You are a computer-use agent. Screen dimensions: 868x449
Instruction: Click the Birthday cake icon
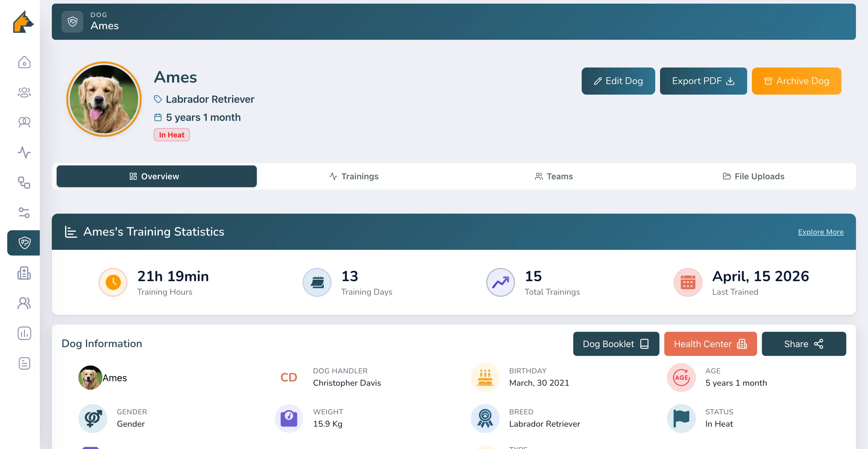(485, 377)
